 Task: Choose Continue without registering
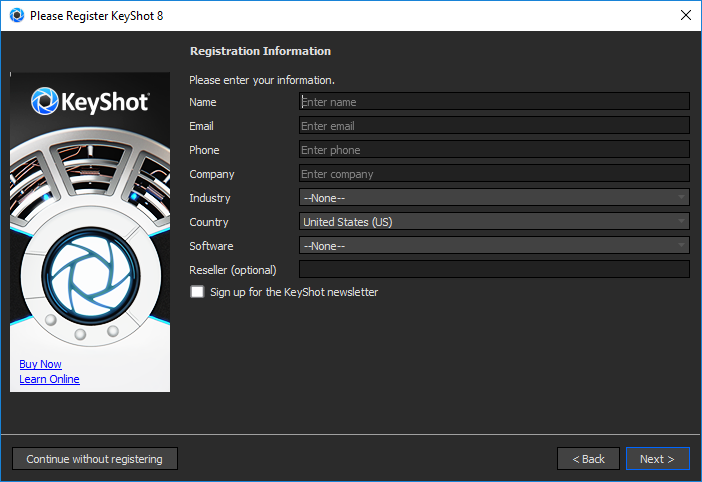tap(95, 459)
